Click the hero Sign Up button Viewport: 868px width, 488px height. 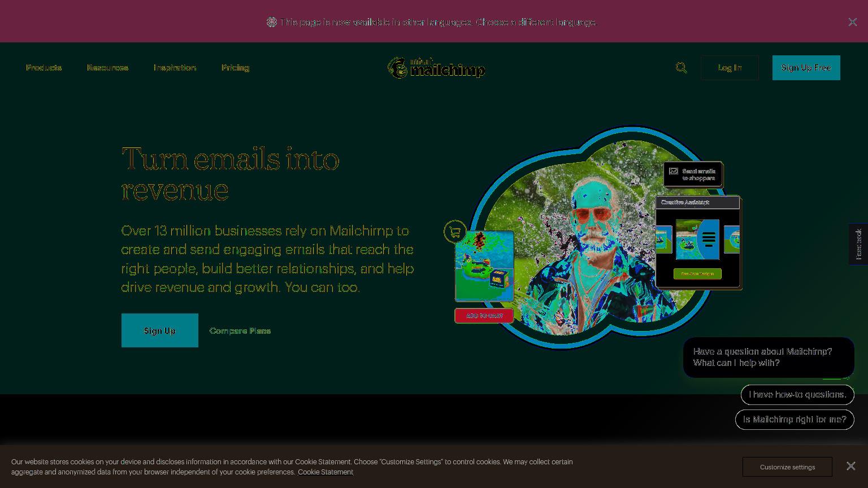coord(160,330)
